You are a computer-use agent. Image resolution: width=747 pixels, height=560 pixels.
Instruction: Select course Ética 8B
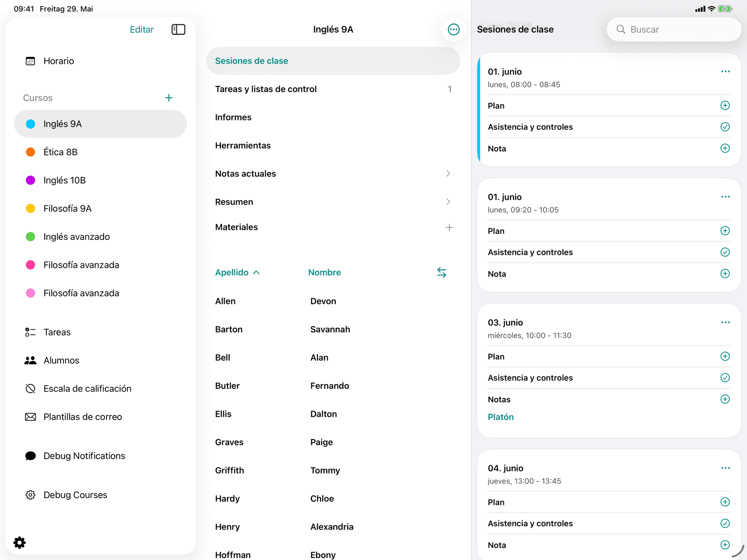[100, 152]
